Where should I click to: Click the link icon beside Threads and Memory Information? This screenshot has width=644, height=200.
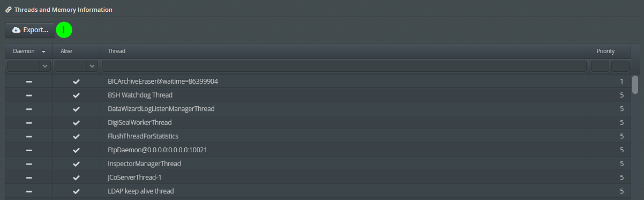click(x=8, y=10)
